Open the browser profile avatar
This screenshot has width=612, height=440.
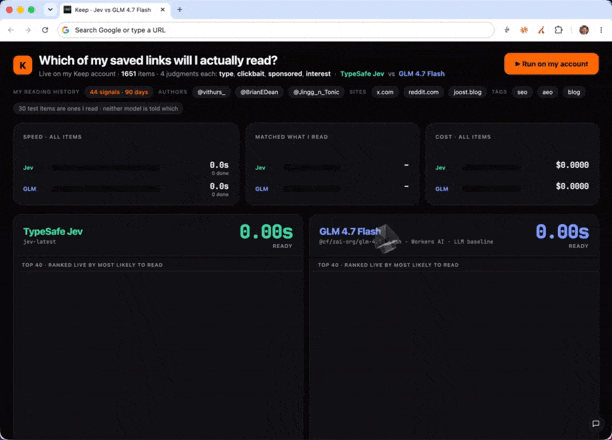(584, 30)
